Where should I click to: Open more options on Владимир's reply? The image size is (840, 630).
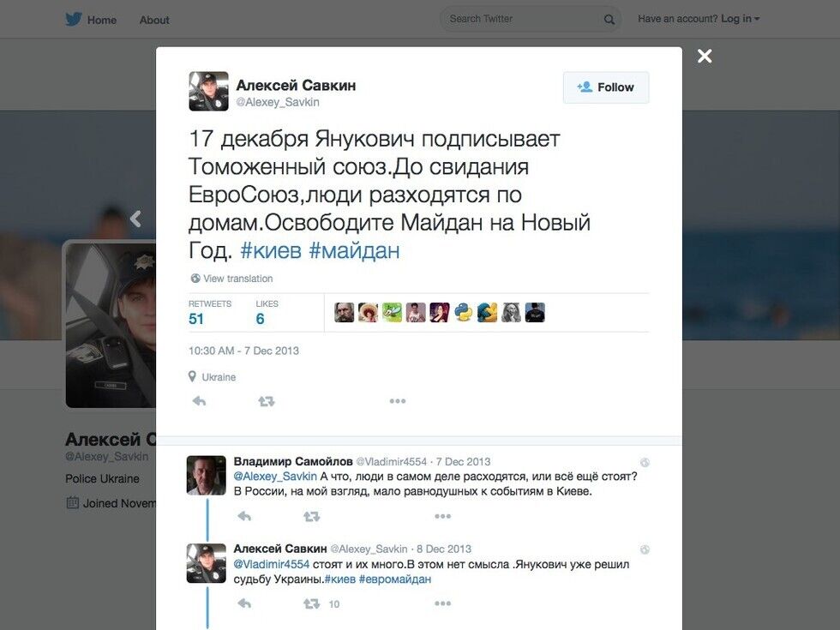coord(442,516)
